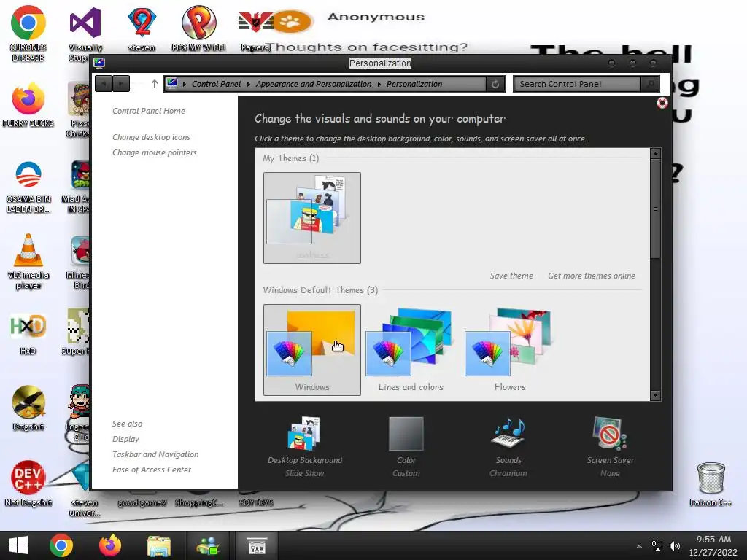Click the Forward navigation arrow
Viewport: 747px width, 560px height.
pos(121,84)
